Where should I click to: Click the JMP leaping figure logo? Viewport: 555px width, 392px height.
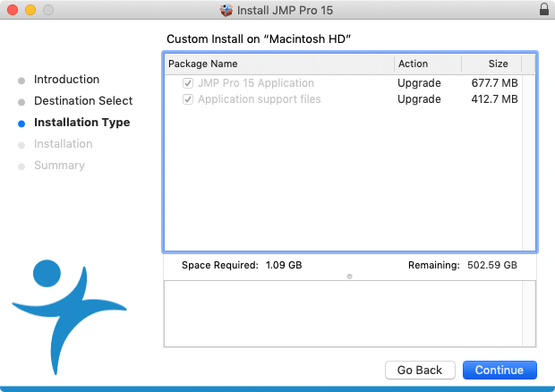(69, 317)
